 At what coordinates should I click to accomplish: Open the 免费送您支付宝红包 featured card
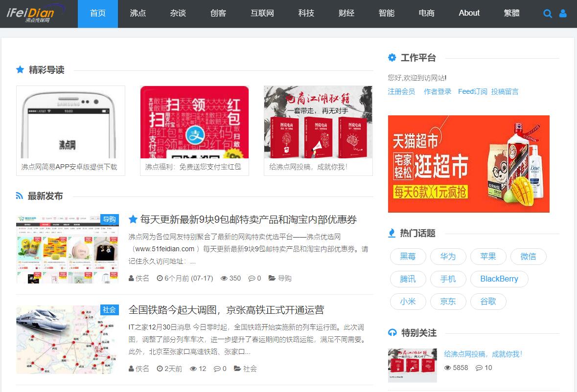(194, 131)
